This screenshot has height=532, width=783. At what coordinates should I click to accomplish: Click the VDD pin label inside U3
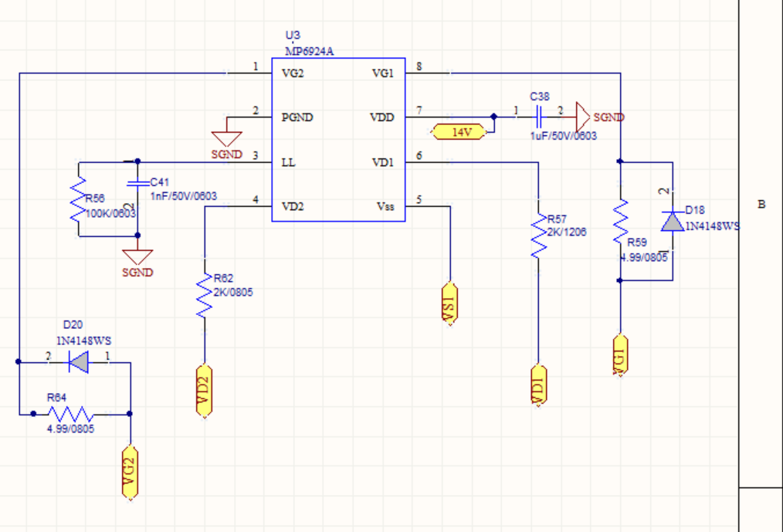tap(382, 117)
